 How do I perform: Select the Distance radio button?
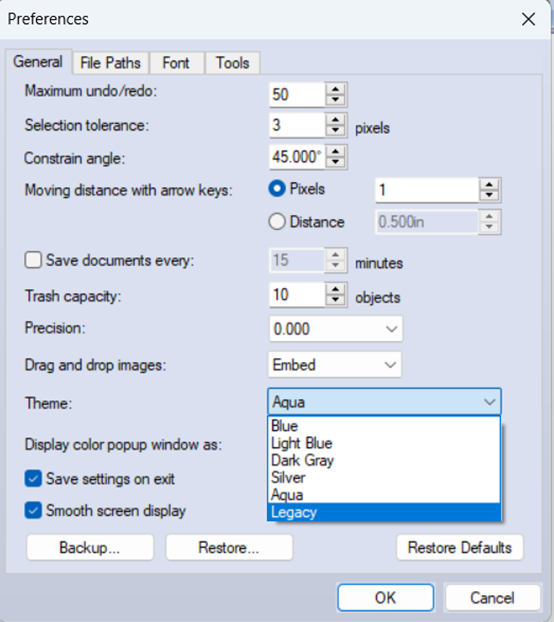(277, 221)
